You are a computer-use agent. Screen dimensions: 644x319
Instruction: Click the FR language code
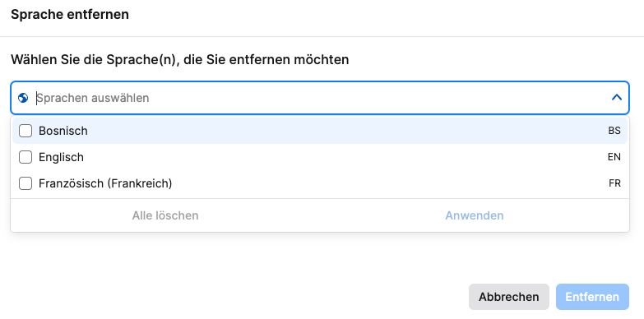[614, 183]
